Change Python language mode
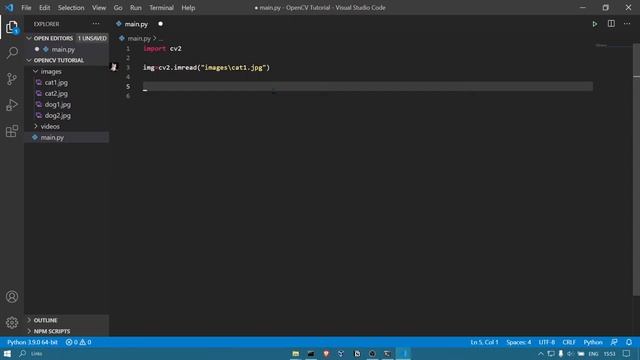Screen dimensions: 640x360 [593, 342]
